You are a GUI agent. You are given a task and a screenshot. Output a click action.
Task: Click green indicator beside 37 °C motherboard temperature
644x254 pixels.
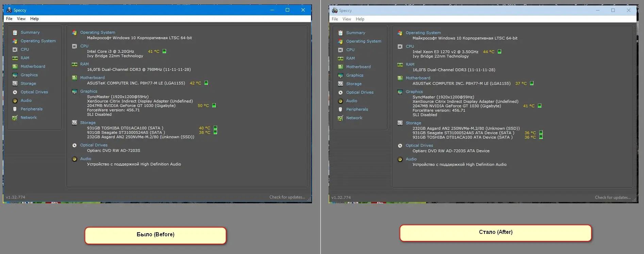[x=532, y=83]
